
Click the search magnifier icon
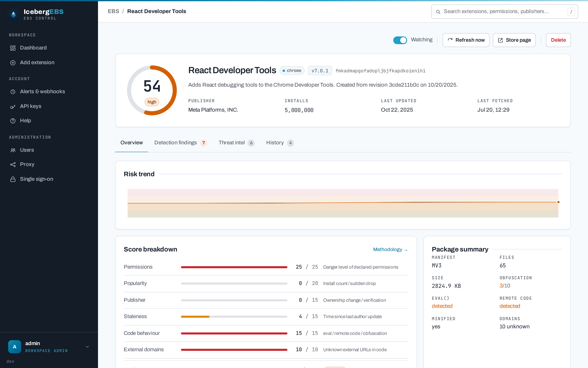click(438, 12)
